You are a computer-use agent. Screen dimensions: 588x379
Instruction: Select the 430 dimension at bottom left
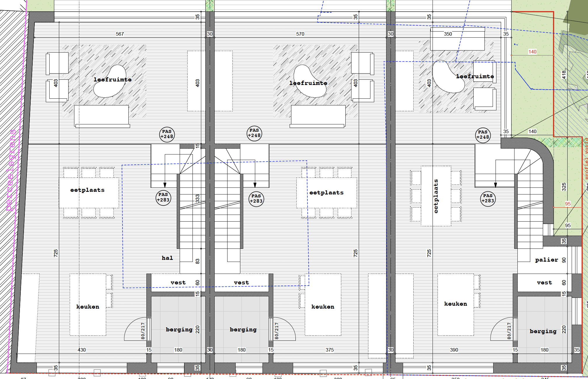tap(82, 350)
